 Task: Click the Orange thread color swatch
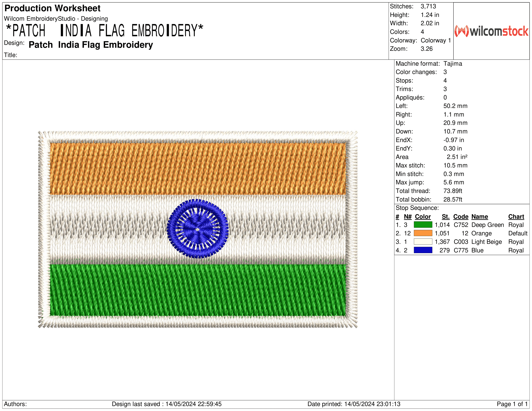click(423, 233)
